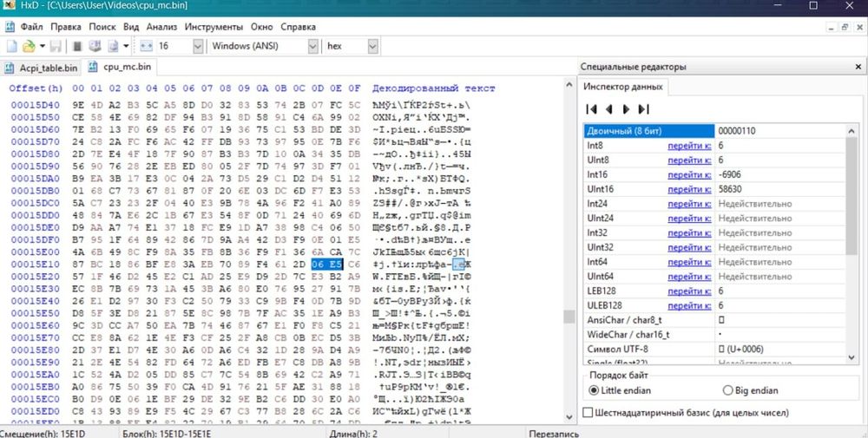Open the Поиск menu
868x438 pixels.
pyautogui.click(x=102, y=27)
